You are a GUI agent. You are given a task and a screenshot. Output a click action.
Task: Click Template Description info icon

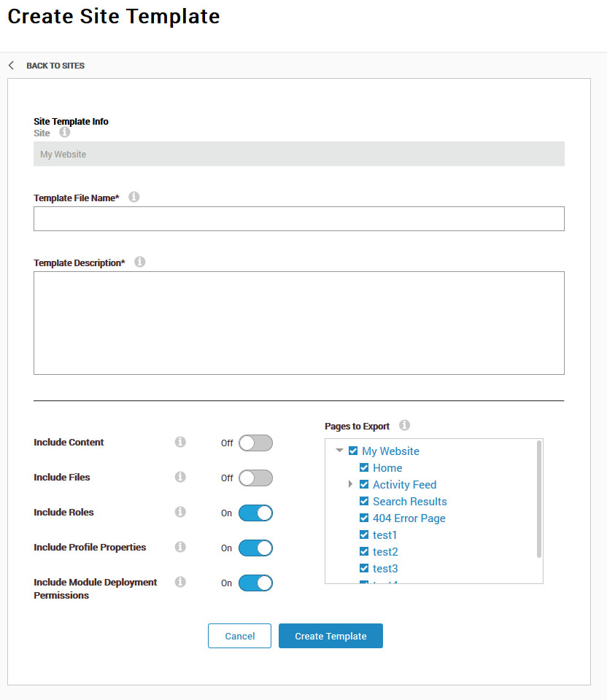coord(140,262)
